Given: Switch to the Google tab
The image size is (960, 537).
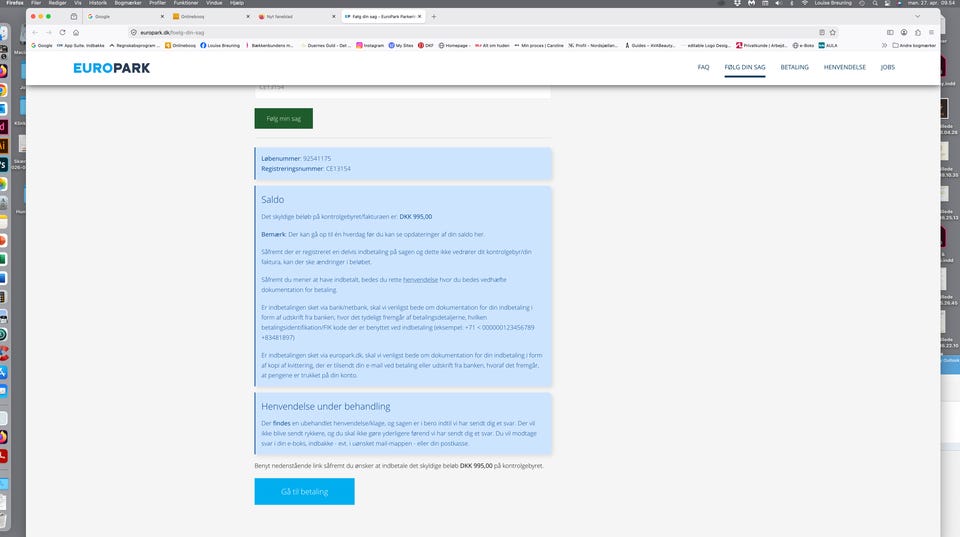Looking at the screenshot, I should coord(125,17).
